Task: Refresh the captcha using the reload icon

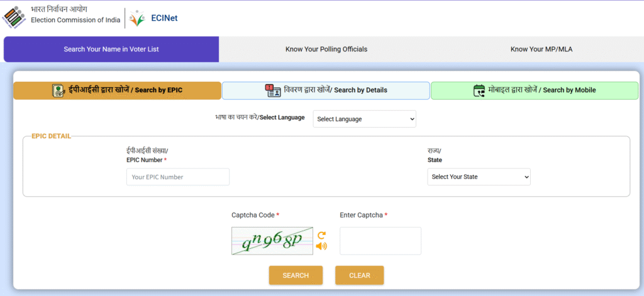Action: 321,235
